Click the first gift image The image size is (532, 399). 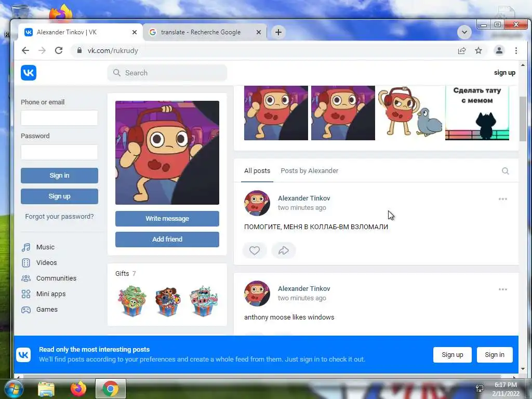(132, 301)
